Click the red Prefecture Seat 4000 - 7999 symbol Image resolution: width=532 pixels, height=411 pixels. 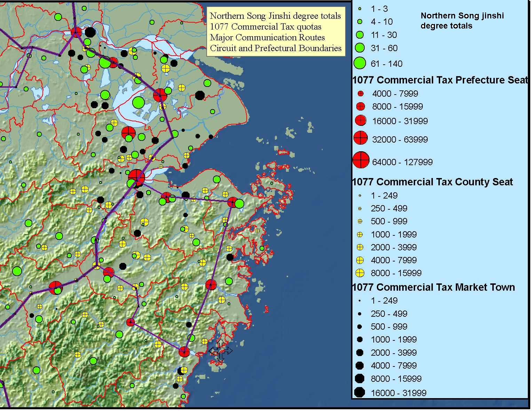click(x=360, y=94)
